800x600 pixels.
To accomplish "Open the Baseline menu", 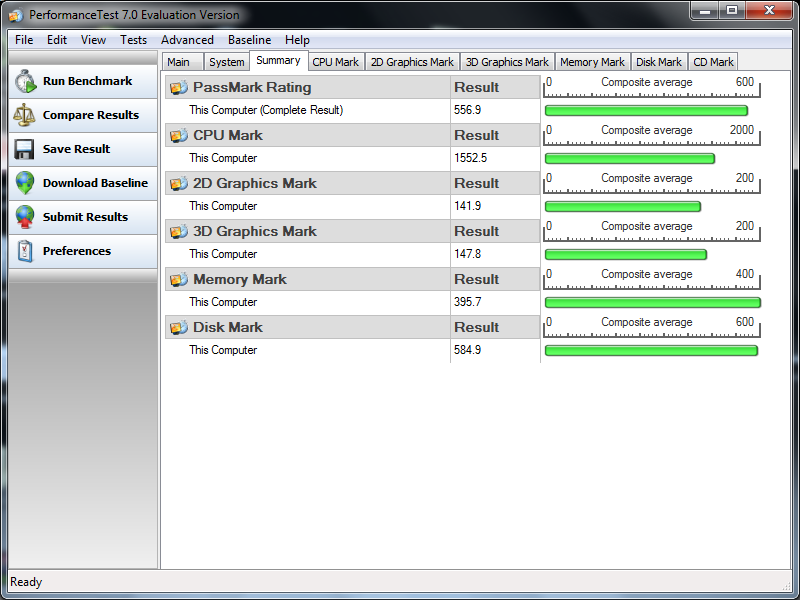I will point(249,40).
